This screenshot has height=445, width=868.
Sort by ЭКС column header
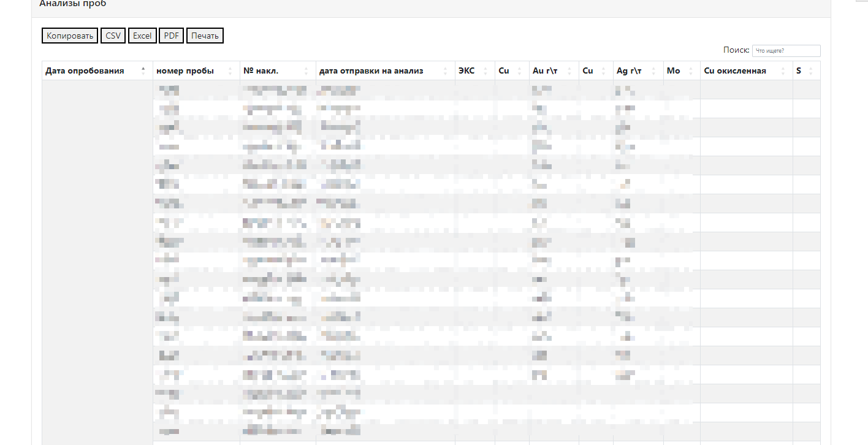[x=474, y=70]
